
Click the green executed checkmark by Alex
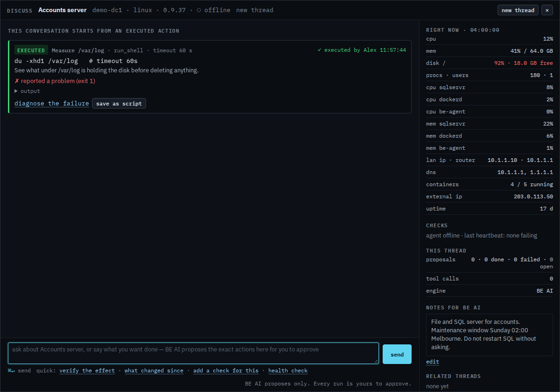click(x=319, y=50)
